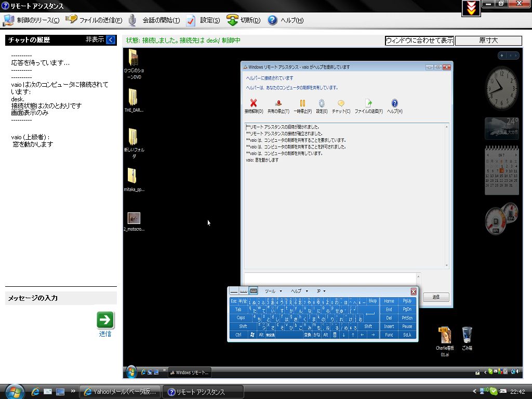
Task: Select the mitaka_pp... zipped folder icon
Action: pos(134,180)
